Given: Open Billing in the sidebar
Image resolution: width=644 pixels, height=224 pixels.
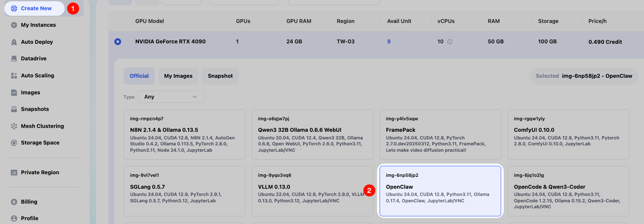Looking at the screenshot, I should click(29, 202).
